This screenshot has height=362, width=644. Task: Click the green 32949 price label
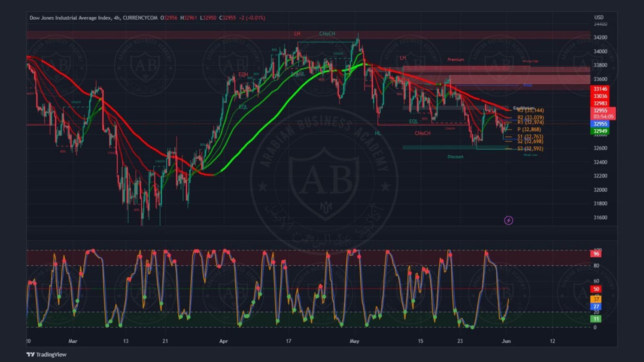[x=600, y=131]
